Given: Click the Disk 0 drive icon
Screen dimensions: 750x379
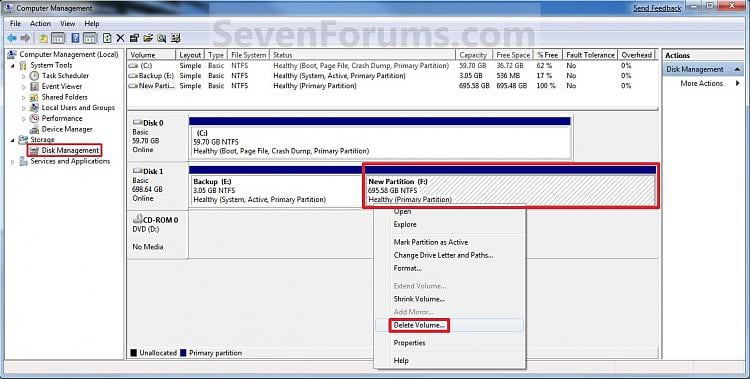Looking at the screenshot, I should (137, 123).
